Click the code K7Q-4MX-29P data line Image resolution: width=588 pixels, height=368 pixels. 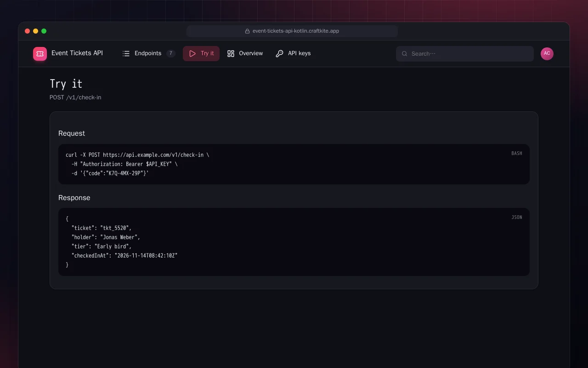[x=110, y=173]
